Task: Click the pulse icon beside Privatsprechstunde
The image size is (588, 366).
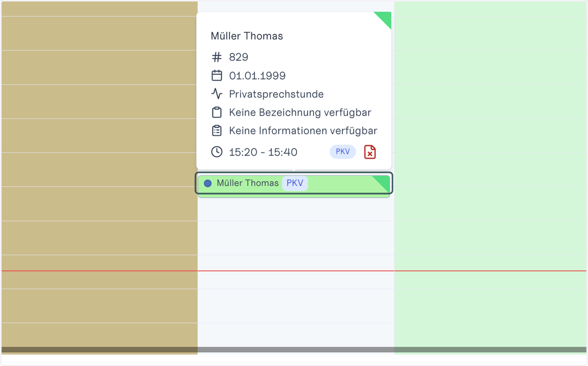Action: (217, 94)
